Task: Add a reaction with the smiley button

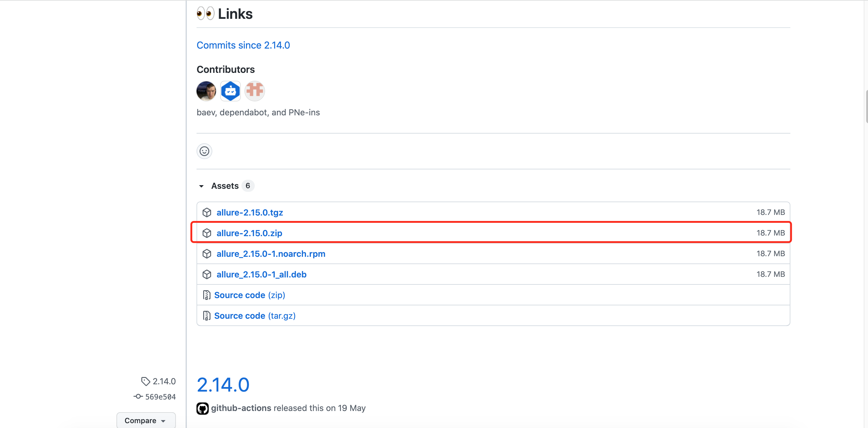Action: pyautogui.click(x=204, y=151)
